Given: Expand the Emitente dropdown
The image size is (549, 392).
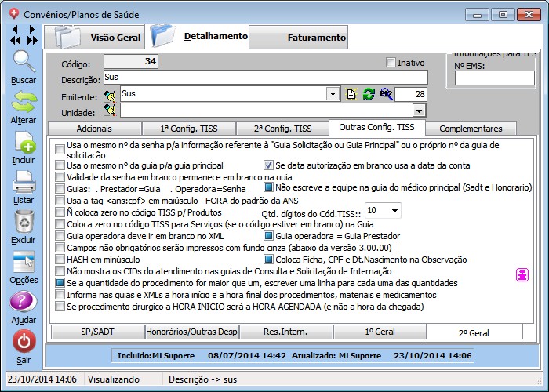Looking at the screenshot, I should click(333, 94).
